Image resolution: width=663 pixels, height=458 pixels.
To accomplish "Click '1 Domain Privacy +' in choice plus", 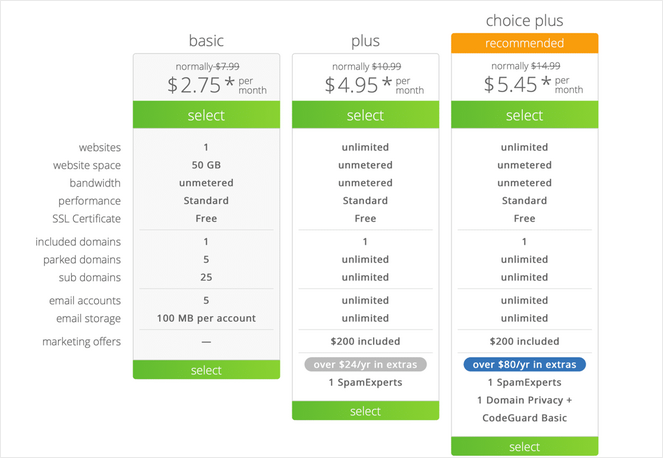I will 524,400.
